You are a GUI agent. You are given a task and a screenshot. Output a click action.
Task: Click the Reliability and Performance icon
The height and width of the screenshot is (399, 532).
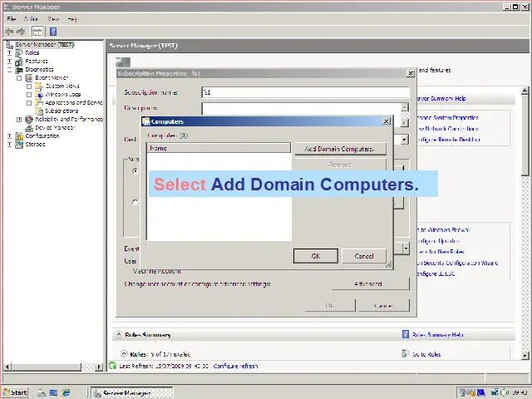pos(29,120)
